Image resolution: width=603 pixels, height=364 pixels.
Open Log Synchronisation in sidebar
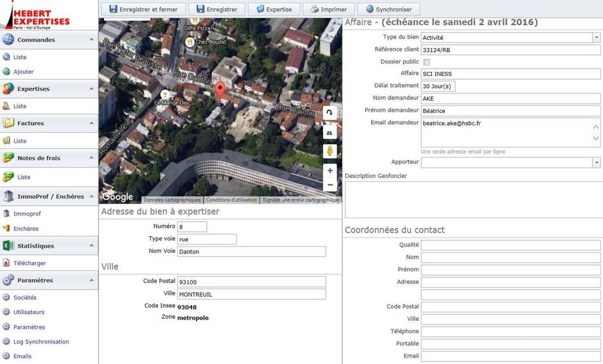pyautogui.click(x=41, y=342)
